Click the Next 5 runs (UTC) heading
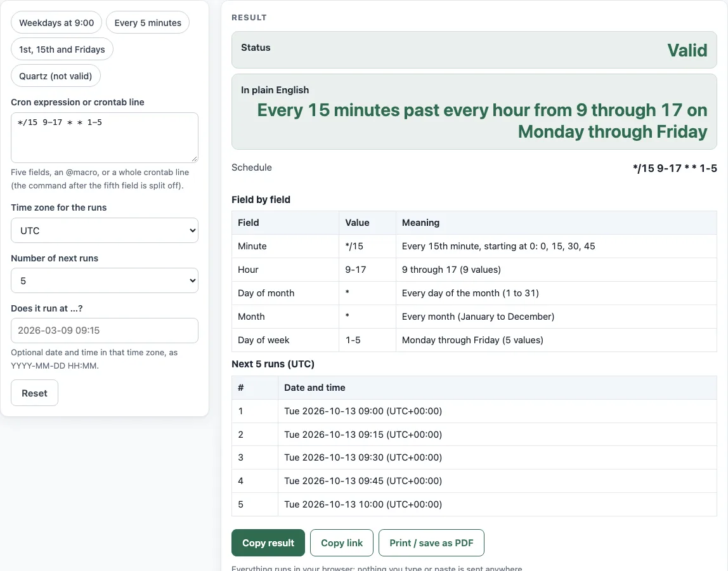This screenshot has width=728, height=571. tap(273, 364)
